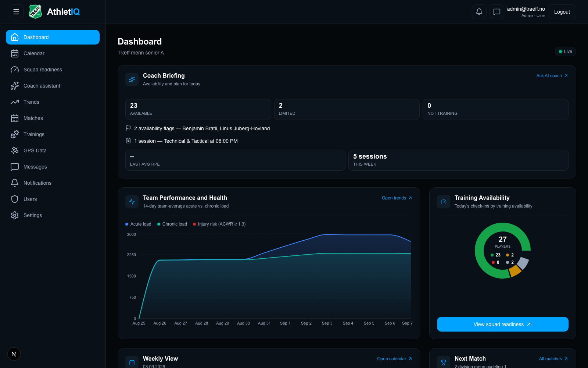Screen dimensions: 588x368
Task: Click the grey segment of availability donut
Action: 523,263
